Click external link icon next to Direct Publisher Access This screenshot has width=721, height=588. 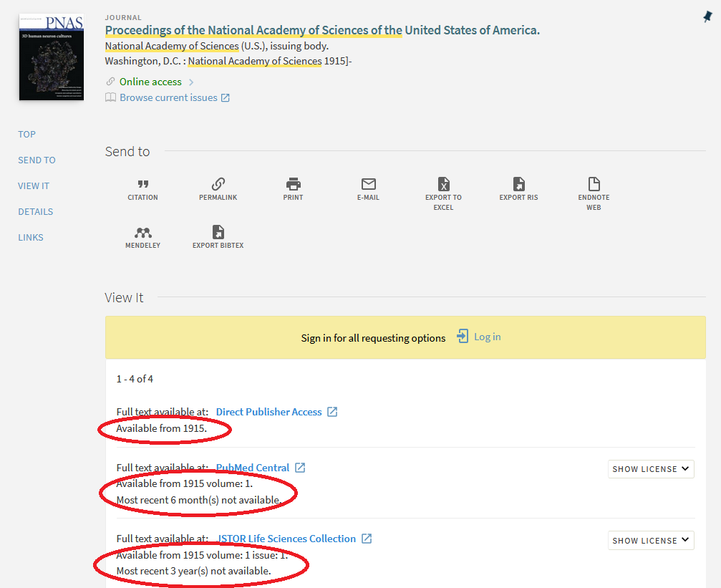(x=332, y=412)
